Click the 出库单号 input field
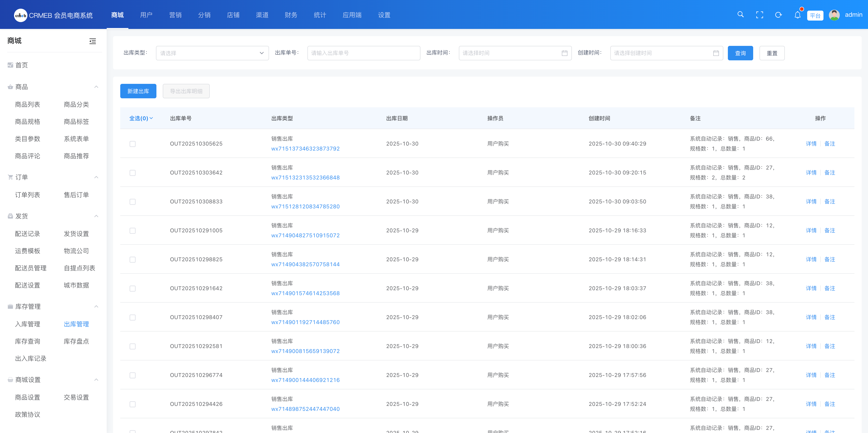The height and width of the screenshot is (433, 868). (363, 53)
